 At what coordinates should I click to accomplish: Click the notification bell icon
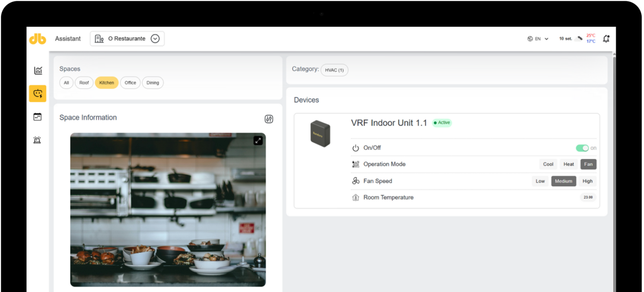point(606,39)
